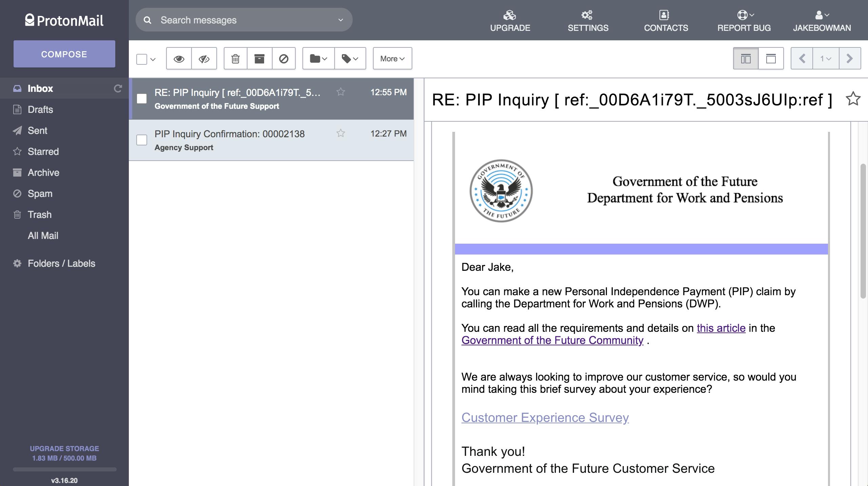
Task: Switch to row layout view icon
Action: click(771, 59)
